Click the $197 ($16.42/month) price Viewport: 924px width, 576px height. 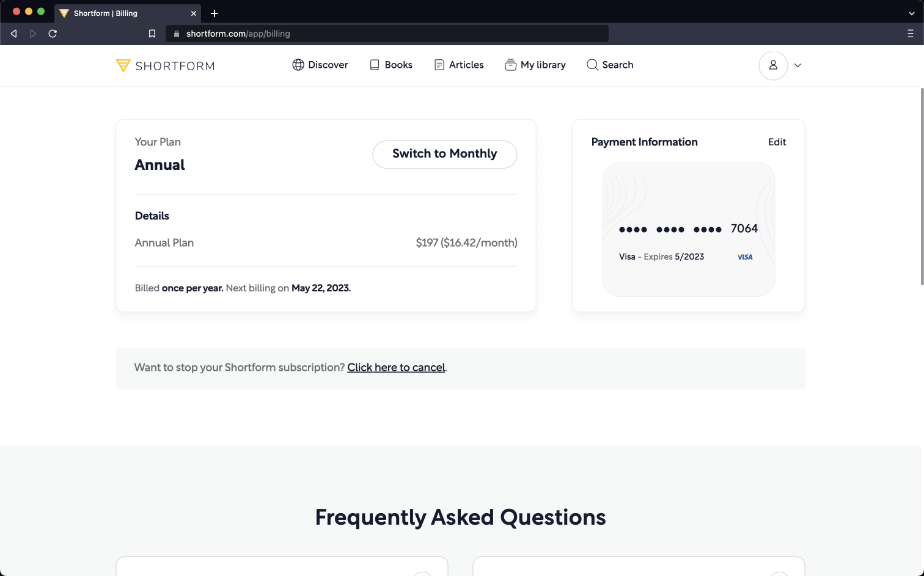pos(466,243)
